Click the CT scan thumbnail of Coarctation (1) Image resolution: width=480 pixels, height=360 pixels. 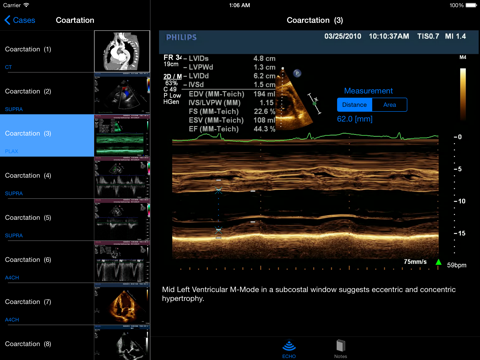point(122,51)
